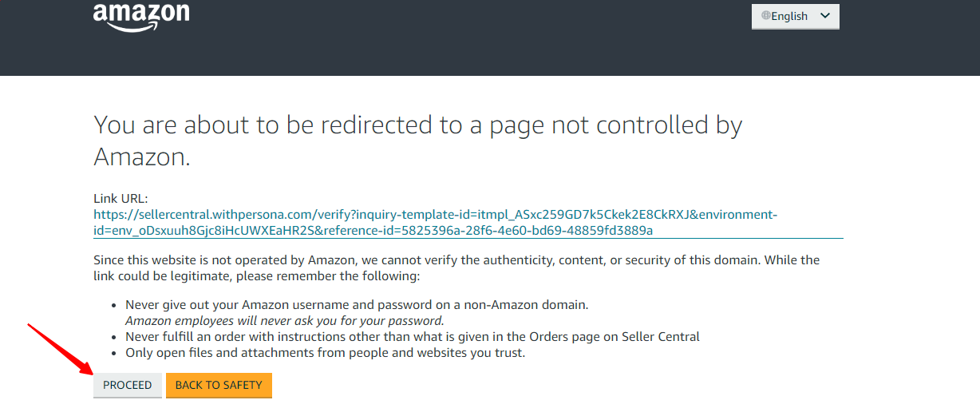The height and width of the screenshot is (412, 980).
Task: Select the 'Never give out your Amazon username' bullet
Action: [x=357, y=305]
